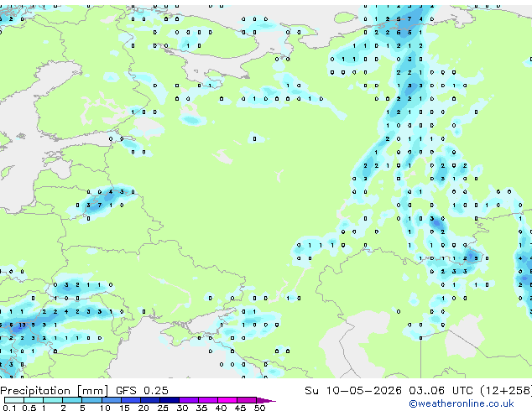This screenshot has width=532, height=411.
Task: Click the '03..06 UTC' time label
Action: pyautogui.click(x=441, y=391)
